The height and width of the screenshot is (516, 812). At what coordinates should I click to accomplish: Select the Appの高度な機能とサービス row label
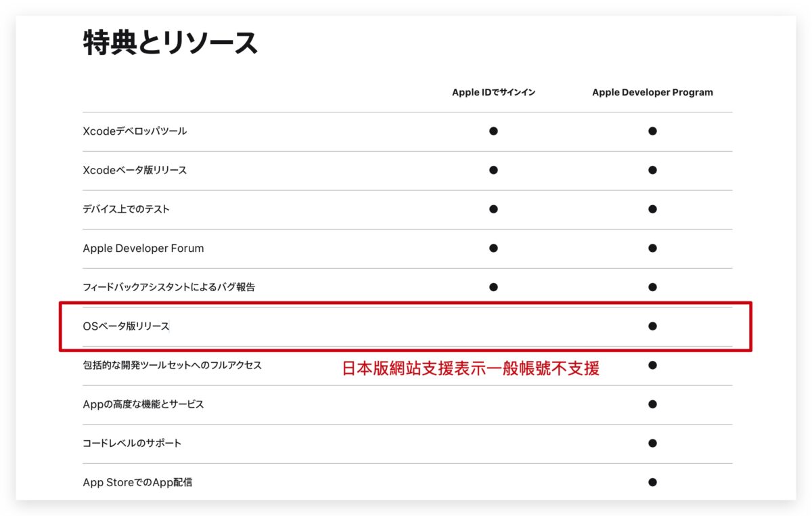coord(143,404)
